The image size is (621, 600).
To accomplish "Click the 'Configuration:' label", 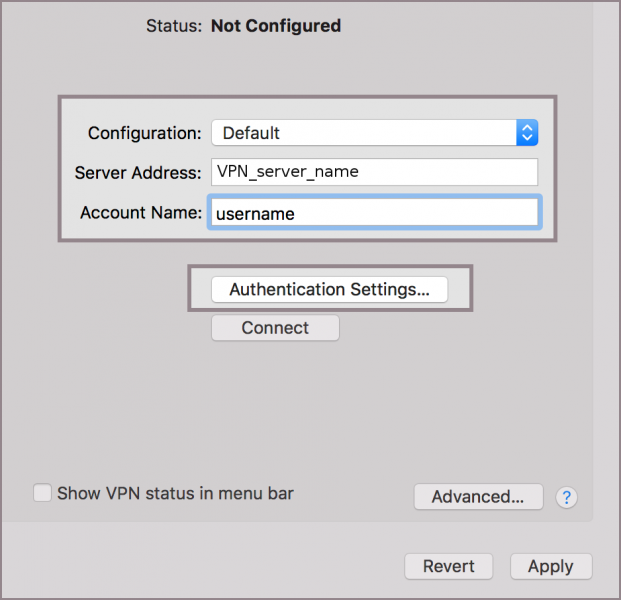I will pyautogui.click(x=144, y=133).
